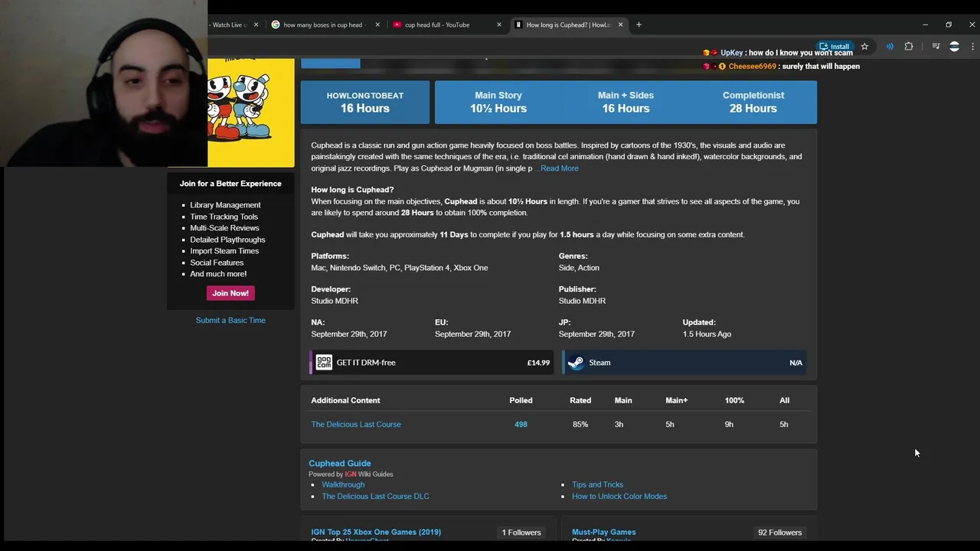The width and height of the screenshot is (980, 551).
Task: Select the Completionist 28 Hours box
Action: tap(753, 102)
